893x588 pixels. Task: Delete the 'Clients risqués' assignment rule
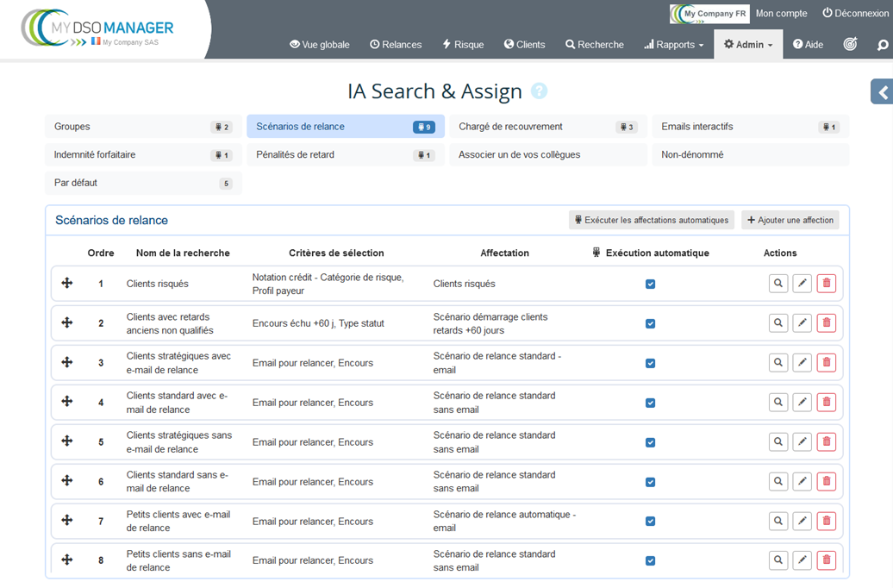[827, 283]
